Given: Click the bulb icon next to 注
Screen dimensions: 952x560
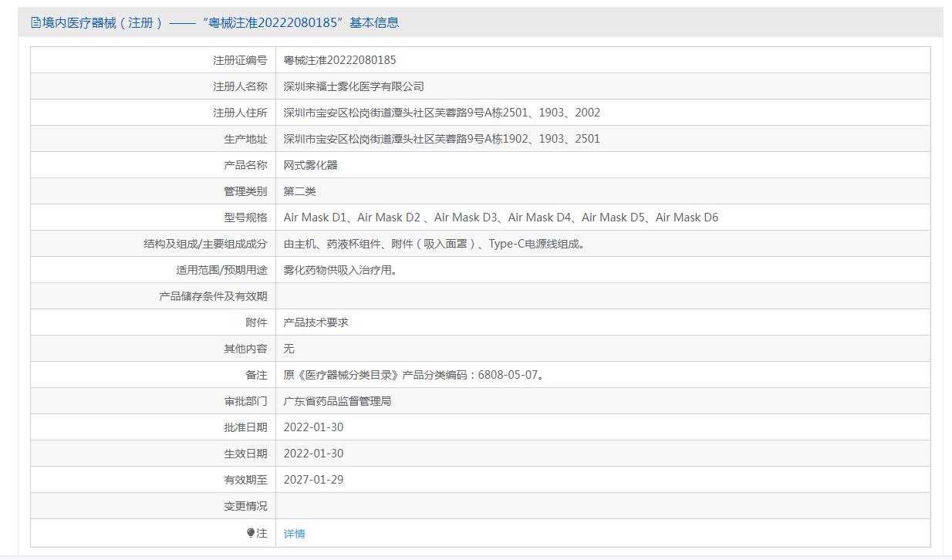Looking at the screenshot, I should coord(251,533).
